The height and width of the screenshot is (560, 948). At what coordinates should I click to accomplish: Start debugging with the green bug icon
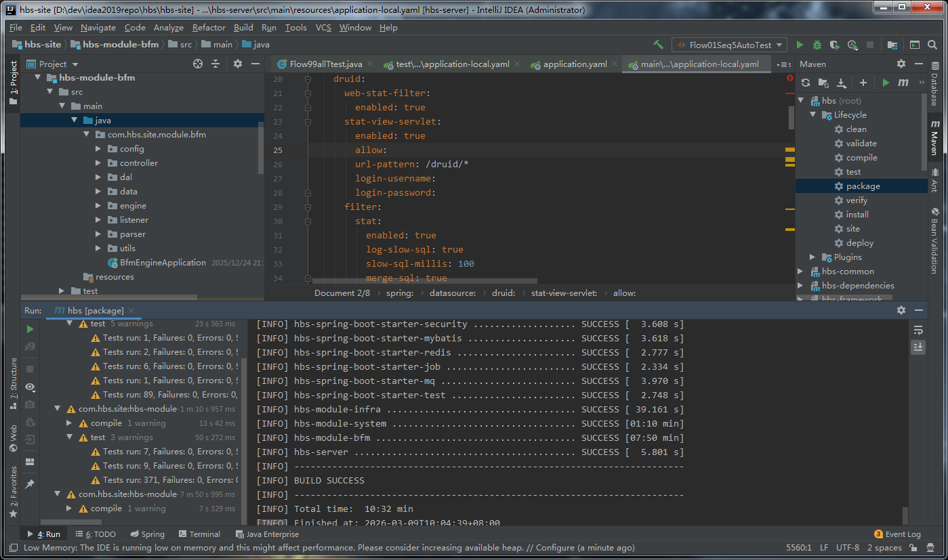tap(817, 45)
